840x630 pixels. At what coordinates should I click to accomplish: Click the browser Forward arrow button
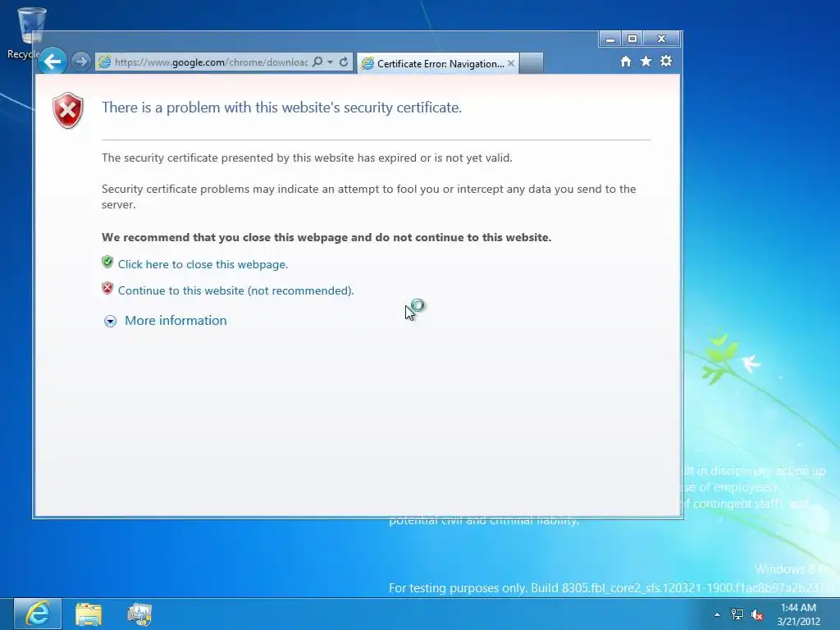(x=81, y=62)
